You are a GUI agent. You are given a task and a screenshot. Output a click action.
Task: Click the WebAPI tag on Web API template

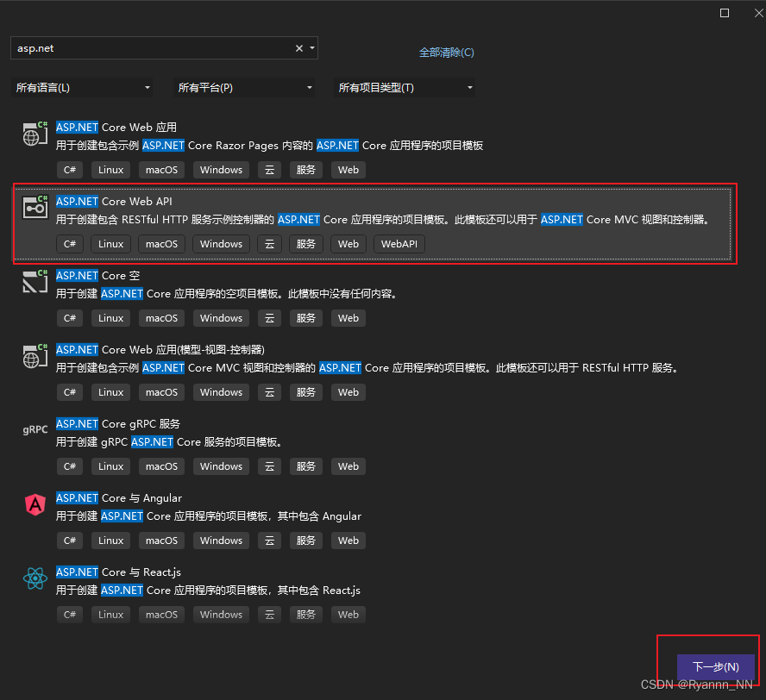(x=399, y=244)
